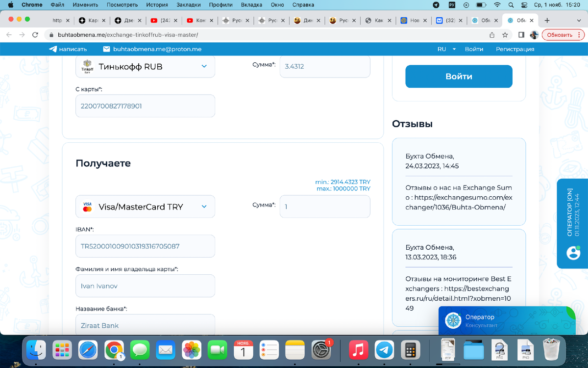The image size is (588, 368).
Task: Open Safari from the Dock
Action: pyautogui.click(x=88, y=350)
